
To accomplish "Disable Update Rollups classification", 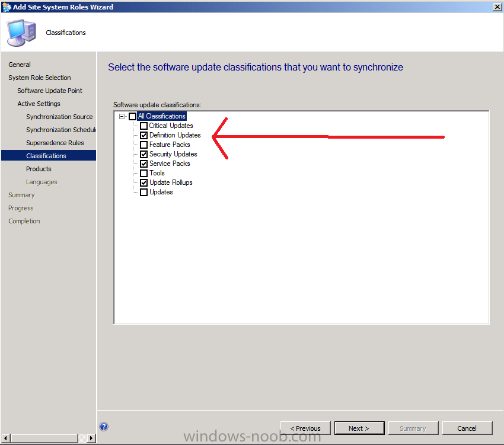I will pos(143,183).
